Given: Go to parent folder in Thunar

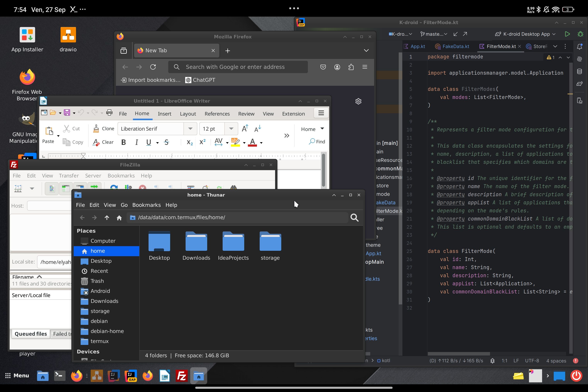Looking at the screenshot, I should pyautogui.click(x=107, y=217).
